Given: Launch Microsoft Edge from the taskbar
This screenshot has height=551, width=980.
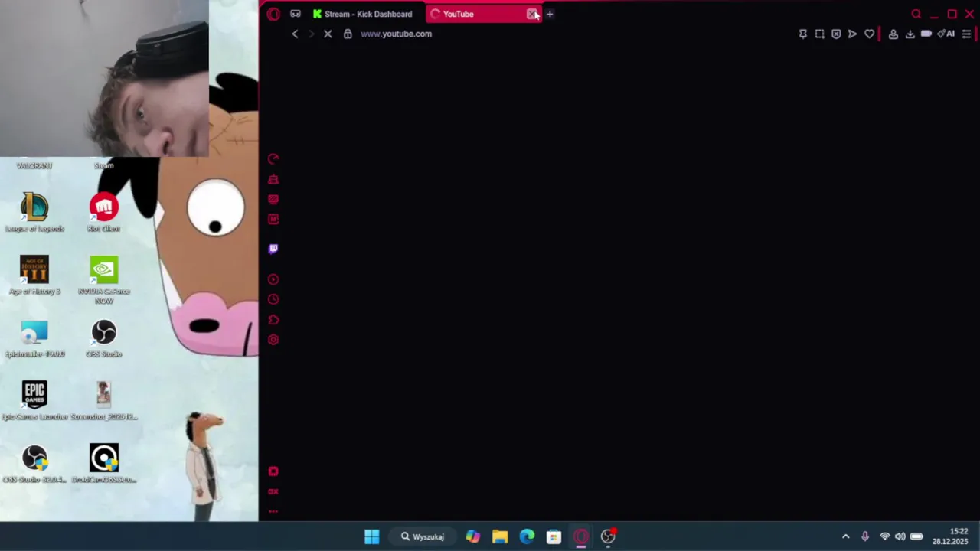Looking at the screenshot, I should click(x=527, y=536).
